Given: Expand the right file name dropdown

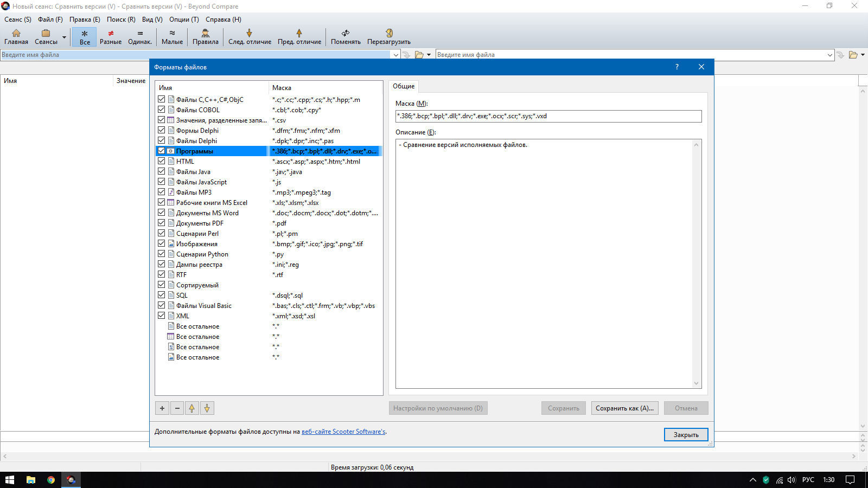Looking at the screenshot, I should [829, 55].
